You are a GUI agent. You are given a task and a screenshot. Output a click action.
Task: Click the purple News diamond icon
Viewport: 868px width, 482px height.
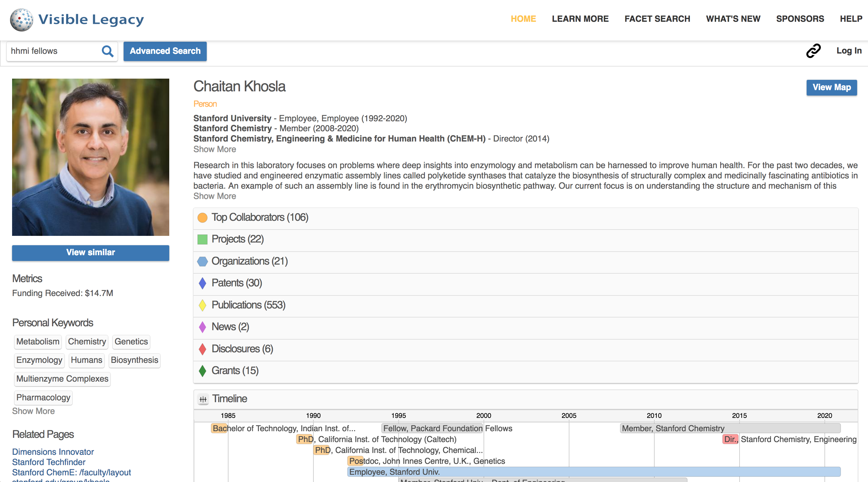[x=202, y=327]
